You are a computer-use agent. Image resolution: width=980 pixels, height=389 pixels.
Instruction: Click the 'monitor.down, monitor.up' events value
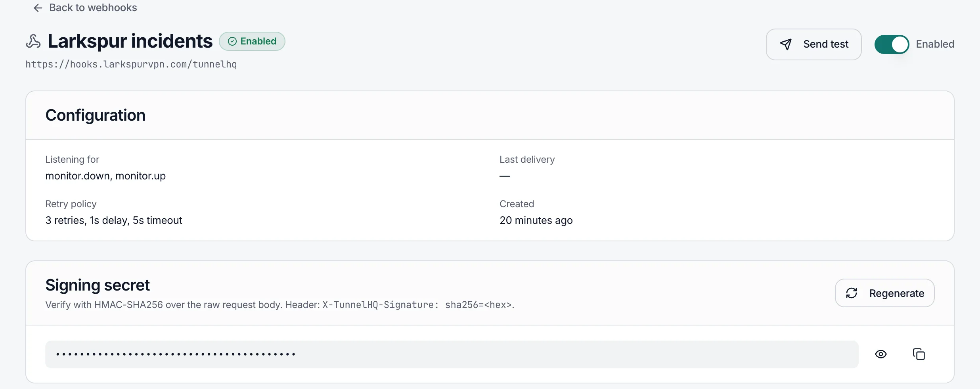(105, 176)
